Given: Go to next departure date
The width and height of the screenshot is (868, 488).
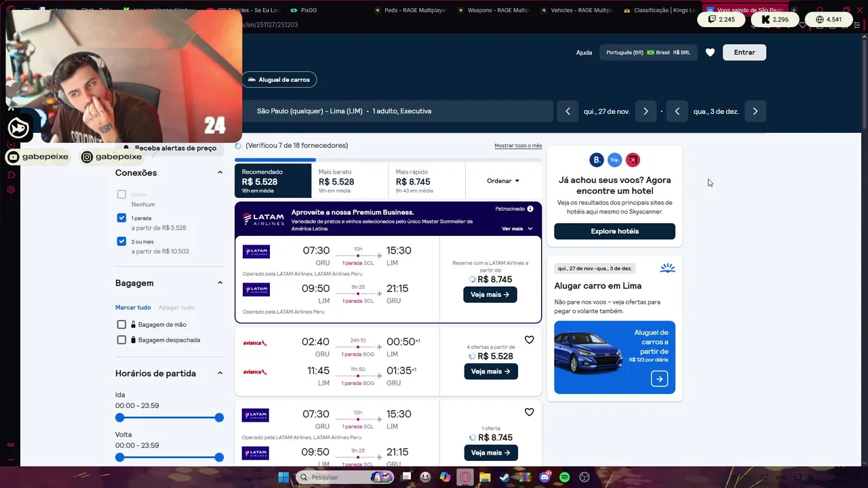Looking at the screenshot, I should coord(646,111).
